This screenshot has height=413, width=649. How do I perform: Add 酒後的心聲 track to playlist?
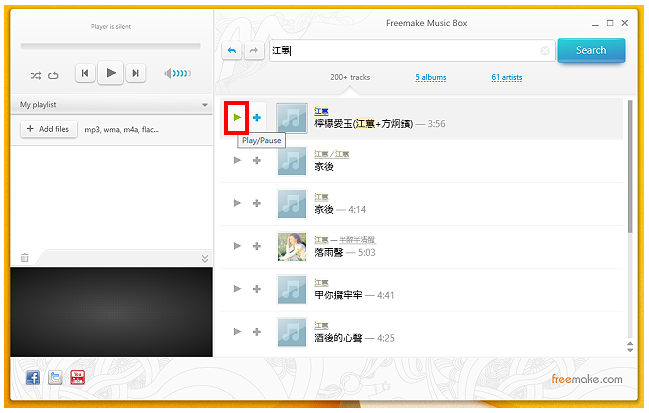257,331
